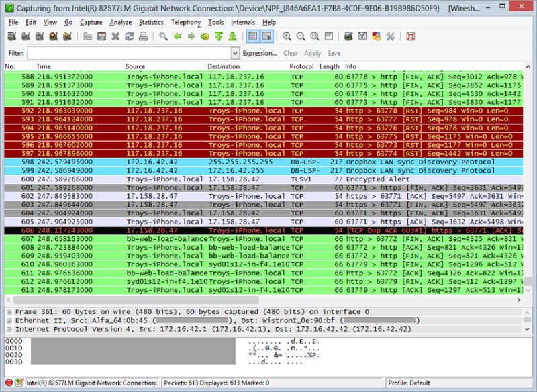The image size is (537, 392).
Task: Open the Statistics menu
Action: (150, 22)
